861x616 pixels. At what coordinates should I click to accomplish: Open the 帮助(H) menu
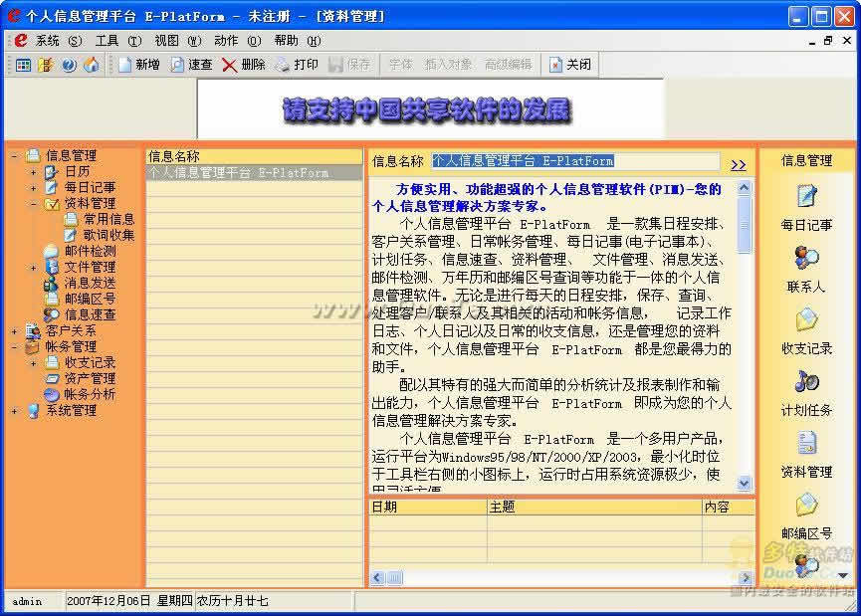(x=297, y=41)
